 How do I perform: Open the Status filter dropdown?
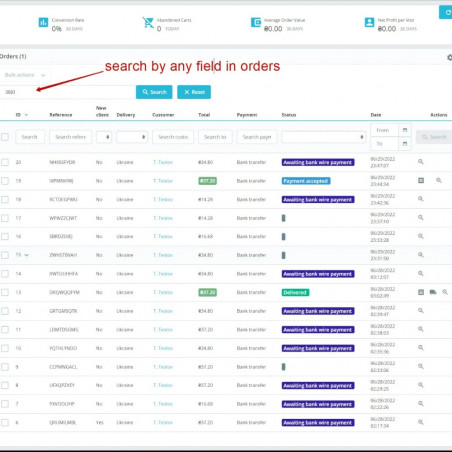pyautogui.click(x=323, y=137)
